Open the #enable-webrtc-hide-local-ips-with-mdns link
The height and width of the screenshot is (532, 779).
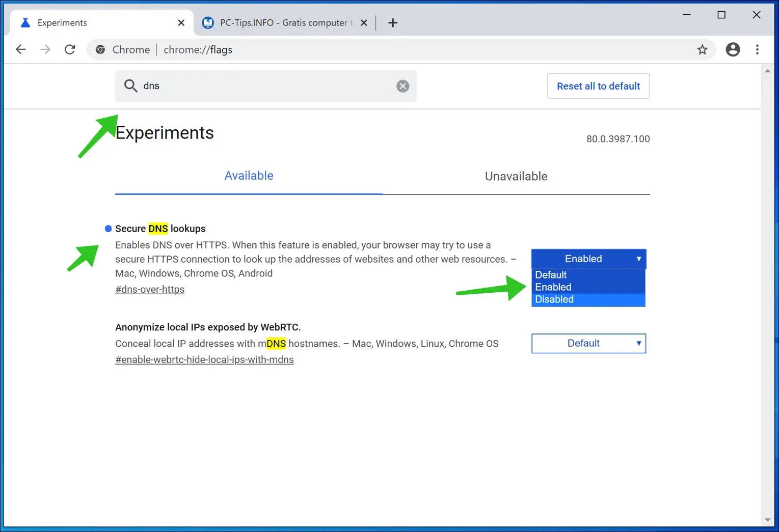pos(204,359)
